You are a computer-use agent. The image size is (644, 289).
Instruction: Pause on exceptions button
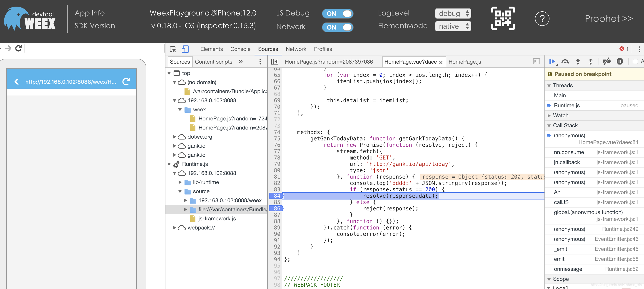pos(620,62)
